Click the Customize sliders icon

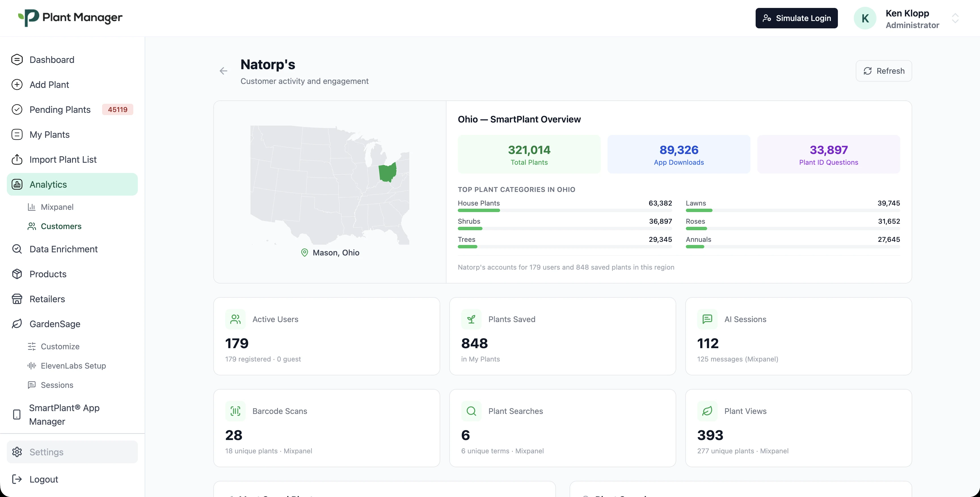(x=31, y=346)
